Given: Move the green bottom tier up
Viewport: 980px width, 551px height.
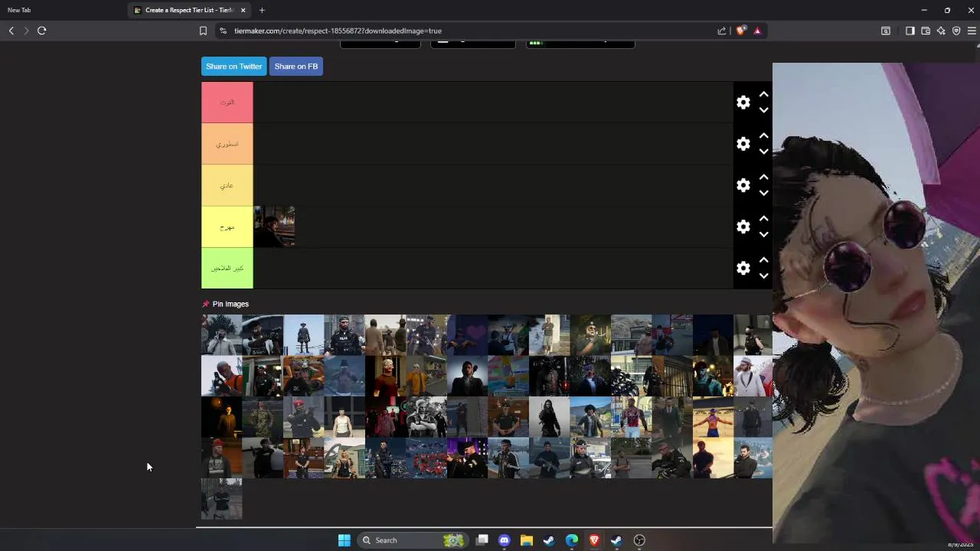Looking at the screenshot, I should pos(763,259).
